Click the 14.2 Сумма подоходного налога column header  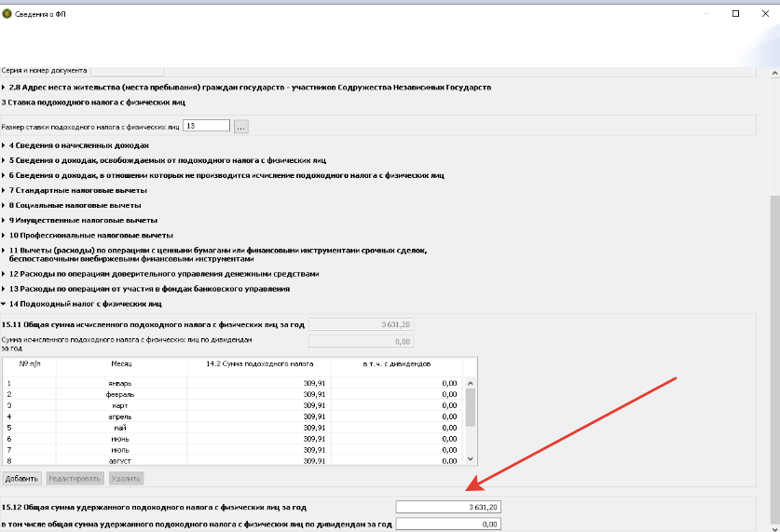(x=258, y=362)
